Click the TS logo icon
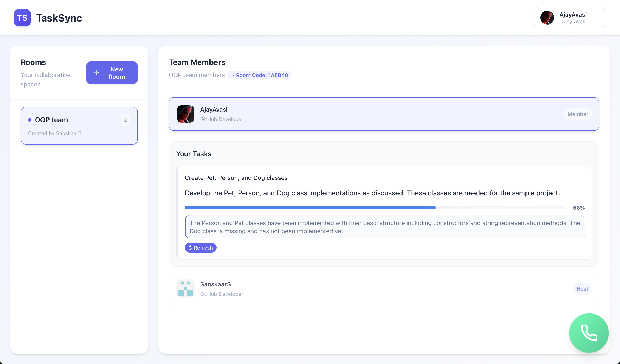This screenshot has width=620, height=364. 22,18
